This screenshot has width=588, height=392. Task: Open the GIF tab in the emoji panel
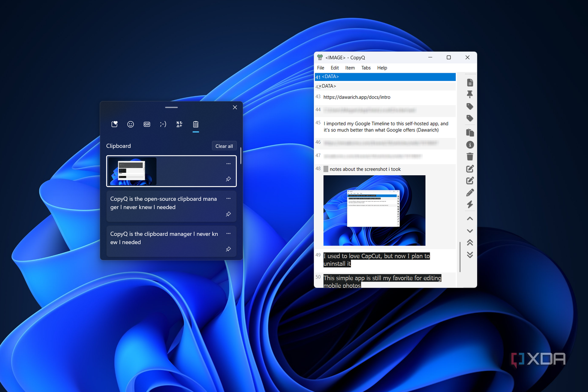click(147, 124)
